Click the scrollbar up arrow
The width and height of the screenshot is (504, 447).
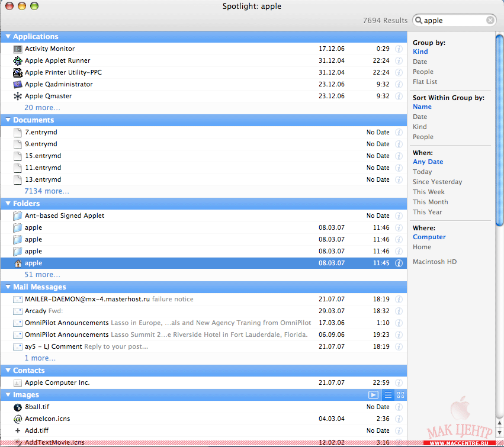[499, 423]
